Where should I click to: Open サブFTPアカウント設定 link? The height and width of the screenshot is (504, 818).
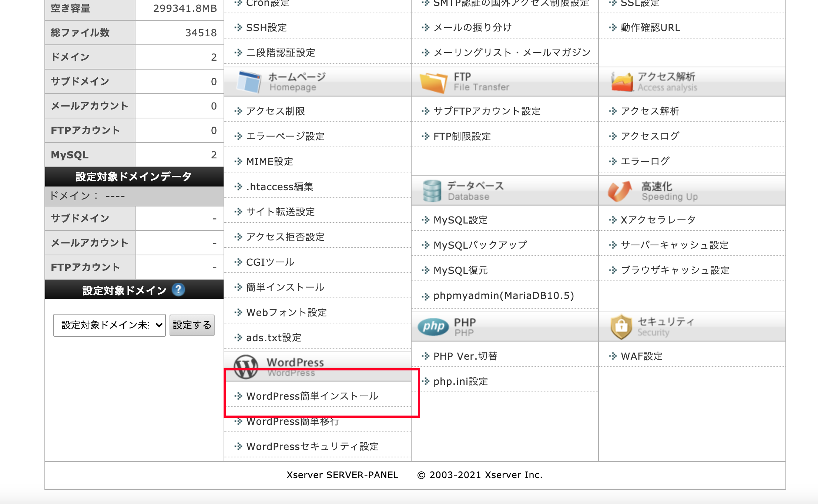tap(487, 111)
